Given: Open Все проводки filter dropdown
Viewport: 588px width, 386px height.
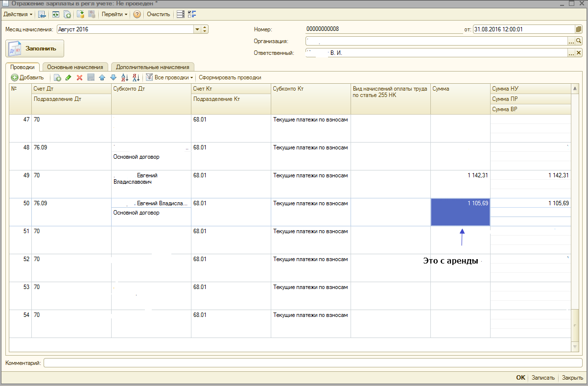Looking at the screenshot, I should pos(169,77).
